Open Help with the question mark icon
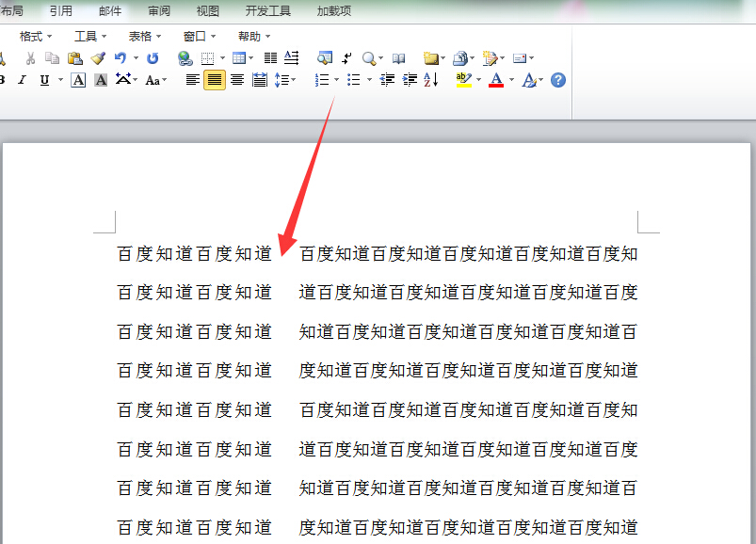The image size is (756, 544). coord(558,80)
